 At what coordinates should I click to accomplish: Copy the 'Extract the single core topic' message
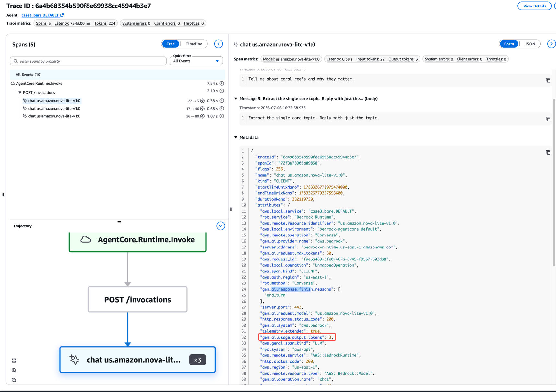(x=548, y=119)
